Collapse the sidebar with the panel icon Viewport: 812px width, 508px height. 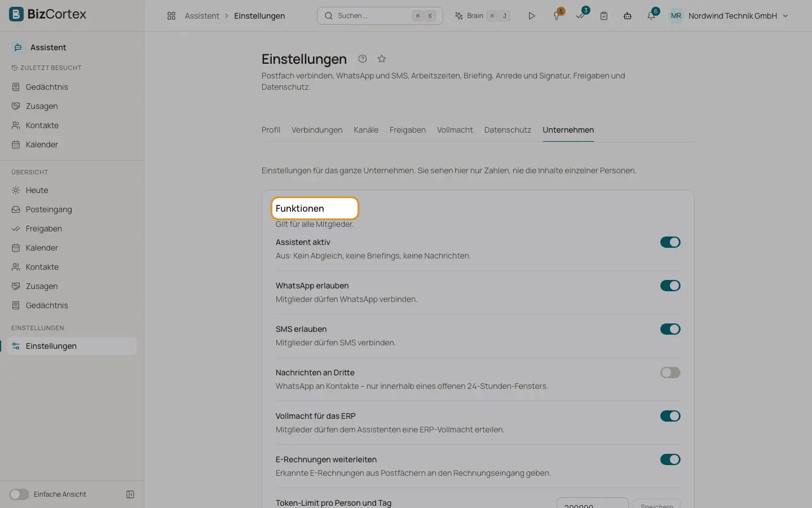130,494
